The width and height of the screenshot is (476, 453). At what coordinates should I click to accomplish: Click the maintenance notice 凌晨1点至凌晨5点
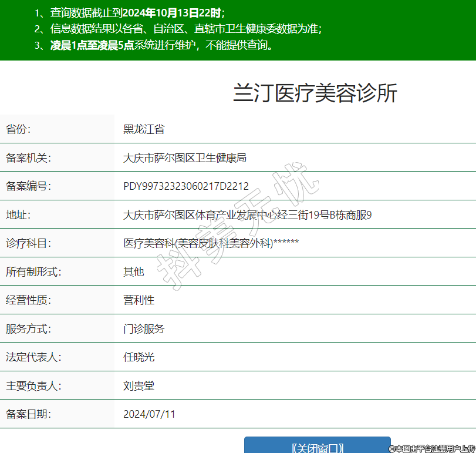point(92,45)
